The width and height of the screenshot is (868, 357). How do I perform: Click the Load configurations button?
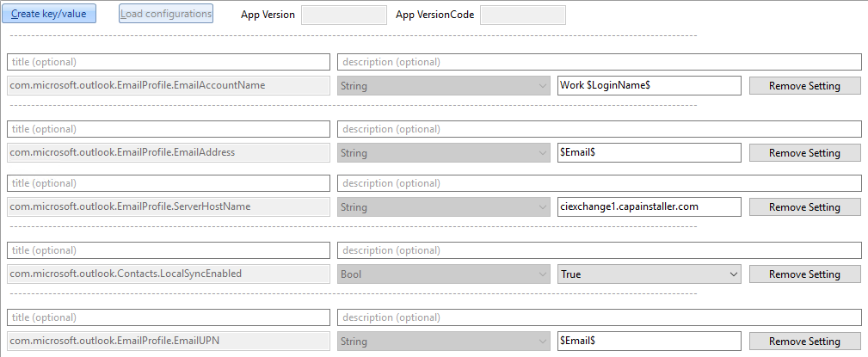166,14
